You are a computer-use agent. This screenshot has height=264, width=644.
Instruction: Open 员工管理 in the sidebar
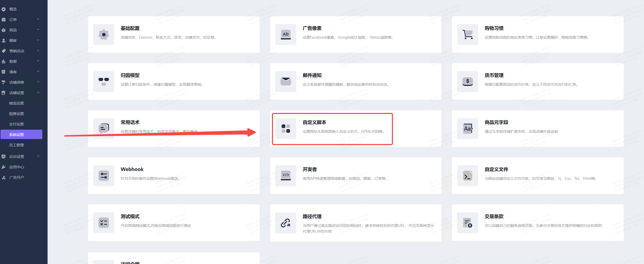click(x=16, y=145)
